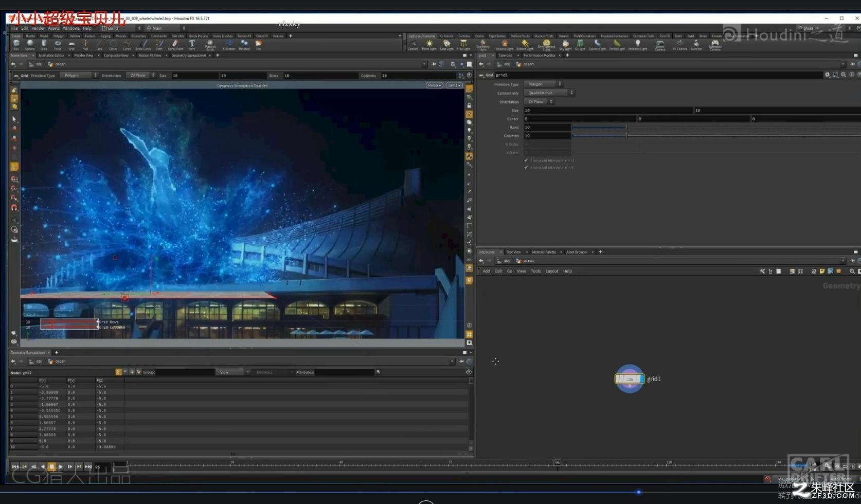The width and height of the screenshot is (861, 504).
Task: Select the Metaball shelf tool
Action: tap(244, 45)
